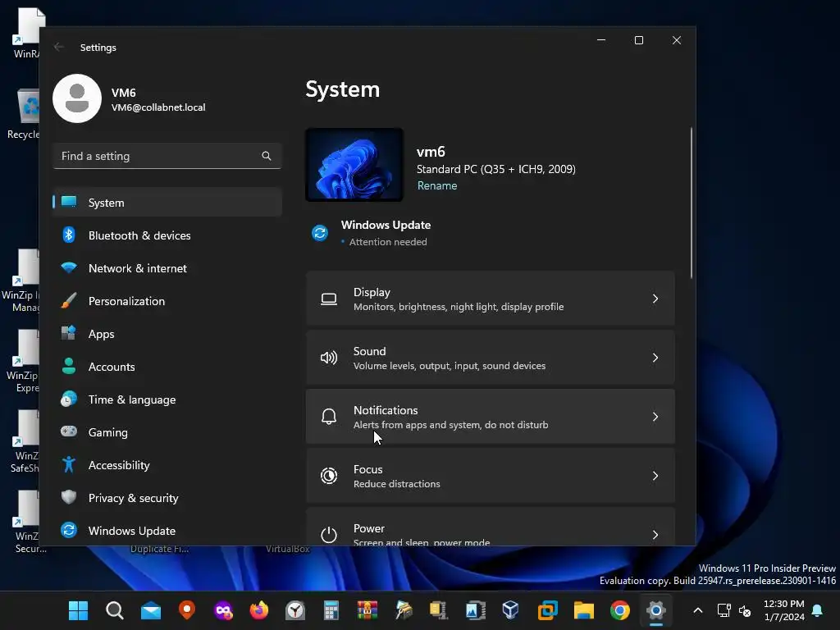Open Bluetooth & devices settings

pyautogui.click(x=167, y=235)
